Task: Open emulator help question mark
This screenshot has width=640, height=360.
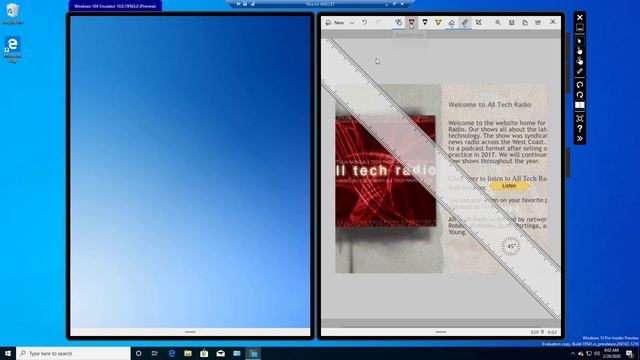Action: (580, 129)
